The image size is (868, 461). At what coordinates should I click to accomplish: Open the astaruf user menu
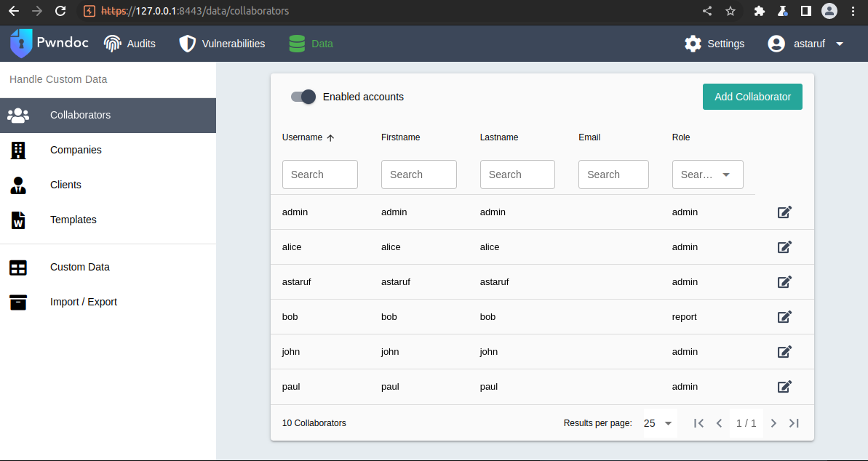806,44
